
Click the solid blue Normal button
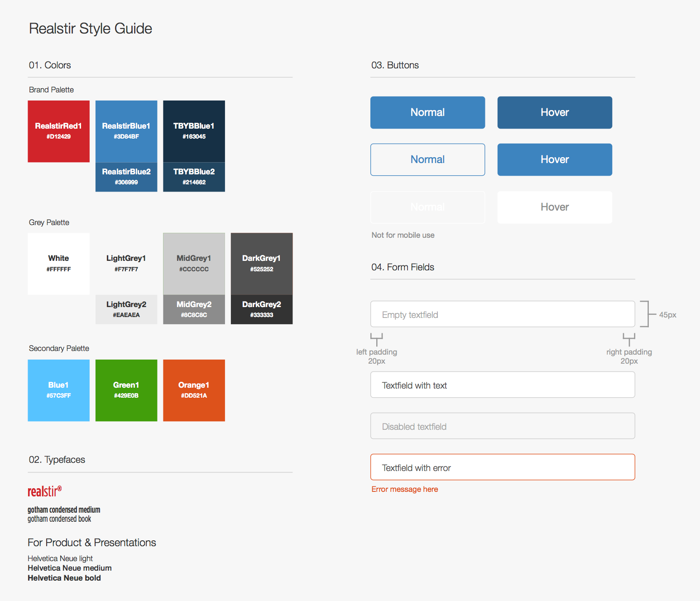point(427,112)
